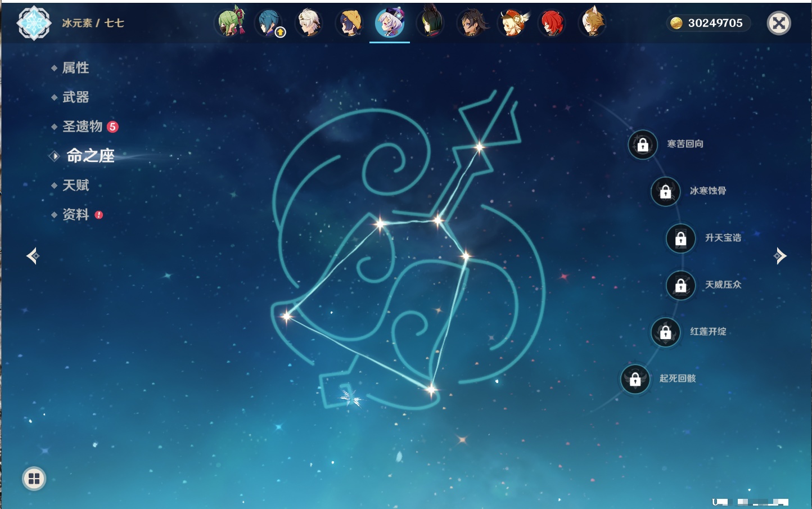
Task: Select the dark-green long-eared character avatar
Action: (x=430, y=22)
